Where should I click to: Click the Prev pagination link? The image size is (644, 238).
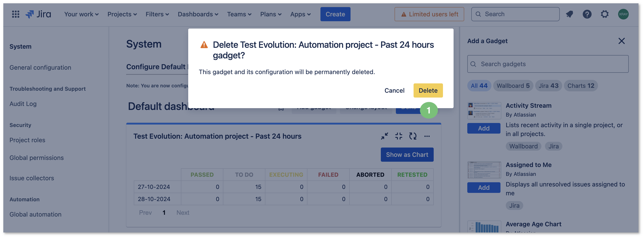[x=145, y=213]
